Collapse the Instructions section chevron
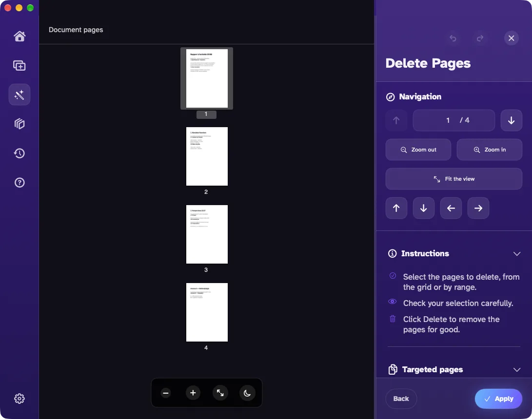532x419 pixels. [517, 253]
